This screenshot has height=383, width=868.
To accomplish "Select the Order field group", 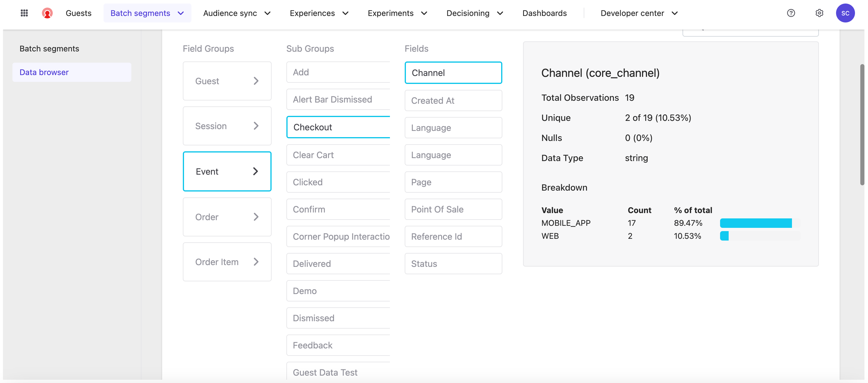I will click(227, 217).
